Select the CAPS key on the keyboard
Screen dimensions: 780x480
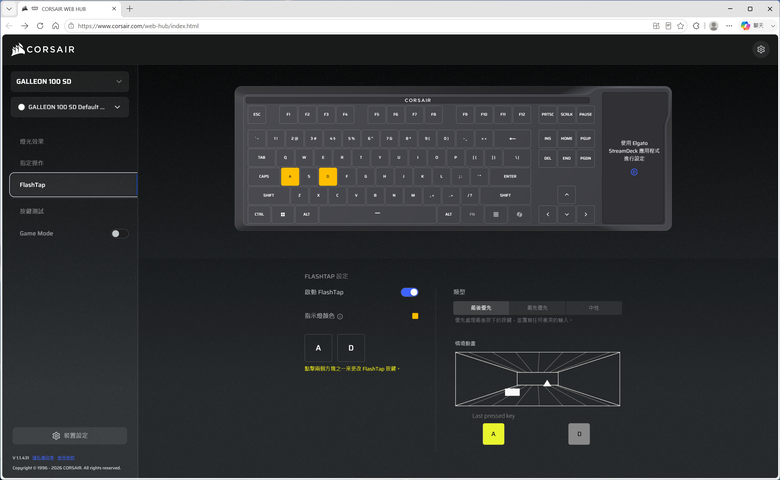[264, 177]
